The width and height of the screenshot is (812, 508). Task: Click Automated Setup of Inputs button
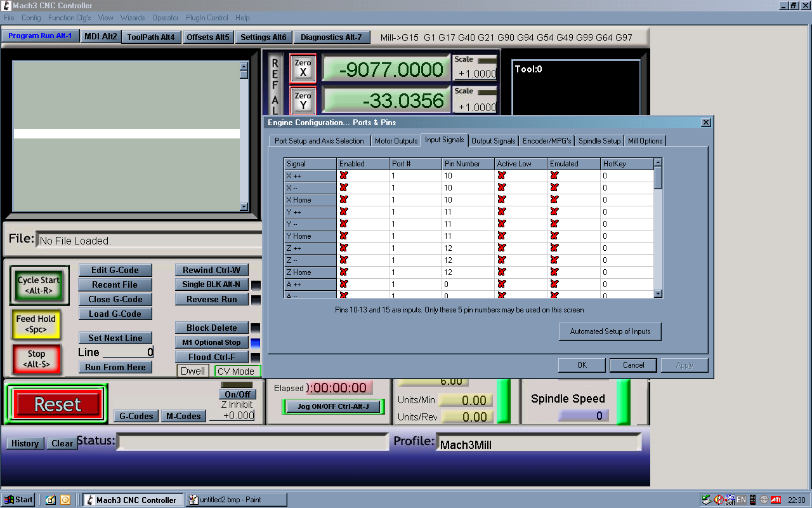(x=610, y=331)
